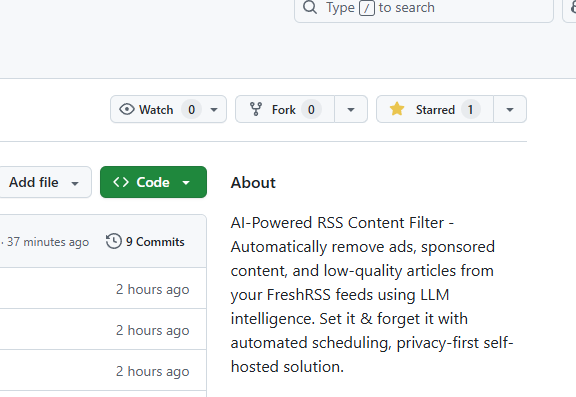
Task: Click the eye icon on Watch
Action: (127, 109)
